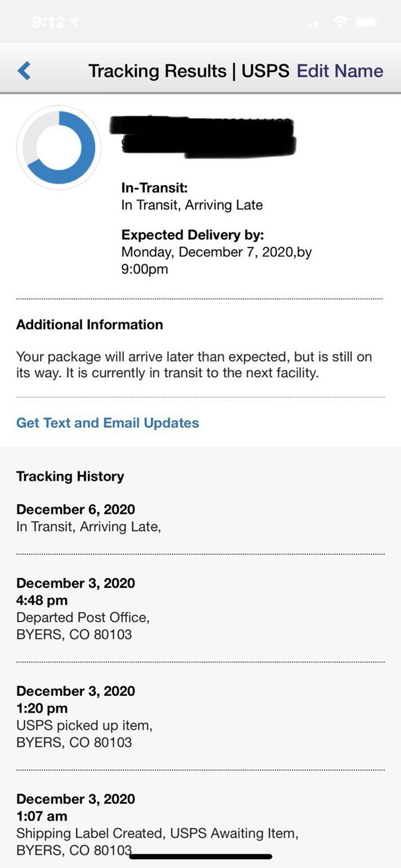Tap the Additional Information heading
This screenshot has width=401, height=868.
point(90,324)
